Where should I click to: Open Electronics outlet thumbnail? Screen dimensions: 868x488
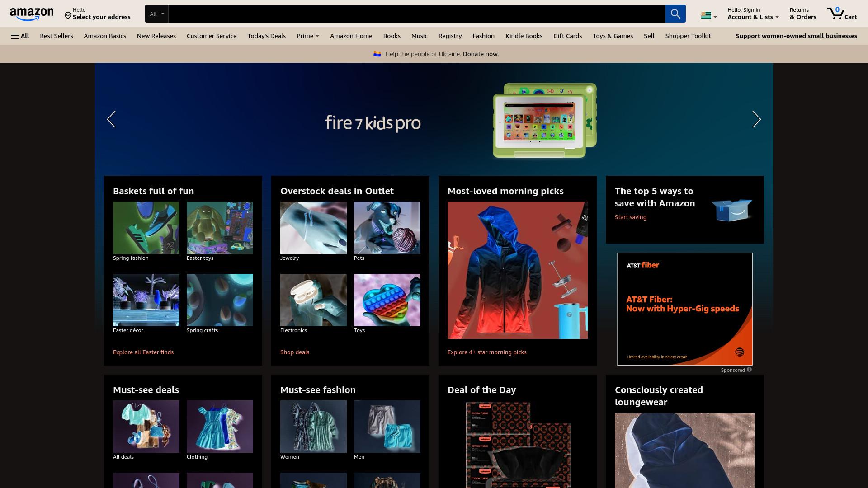[x=313, y=300]
